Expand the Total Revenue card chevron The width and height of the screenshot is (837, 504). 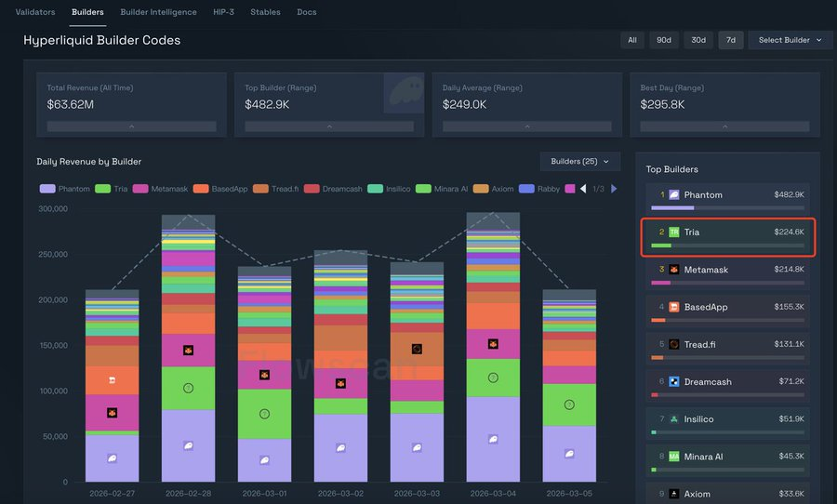click(x=131, y=126)
